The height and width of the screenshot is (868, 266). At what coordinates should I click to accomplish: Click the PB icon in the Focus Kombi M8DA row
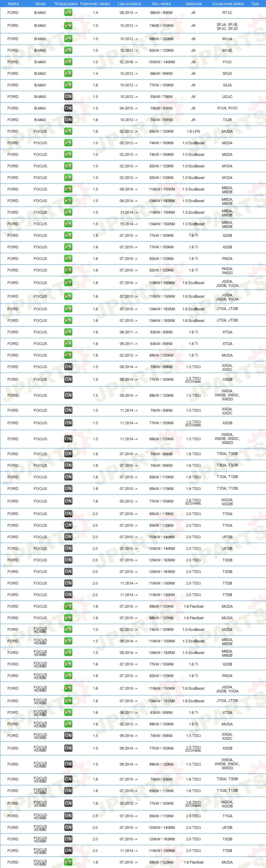click(x=68, y=641)
